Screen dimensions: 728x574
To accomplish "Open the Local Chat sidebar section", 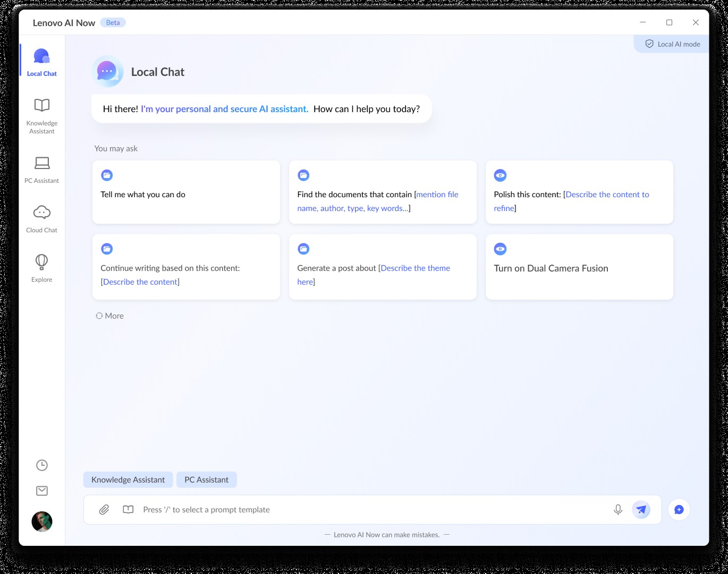I will 42,62.
